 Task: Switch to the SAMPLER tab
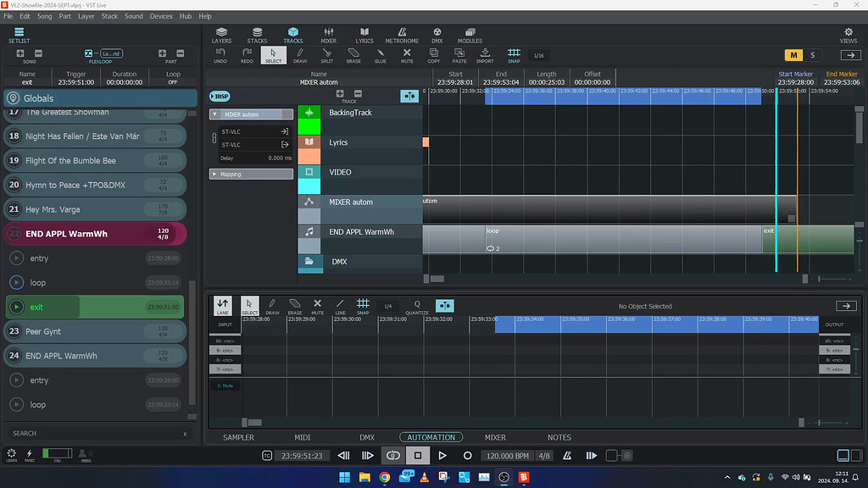[x=238, y=437]
